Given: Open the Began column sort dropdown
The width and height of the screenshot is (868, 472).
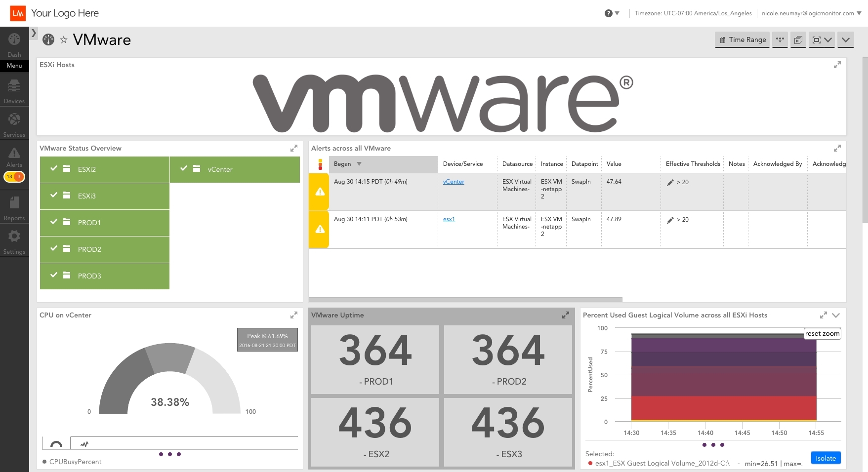Looking at the screenshot, I should (360, 164).
